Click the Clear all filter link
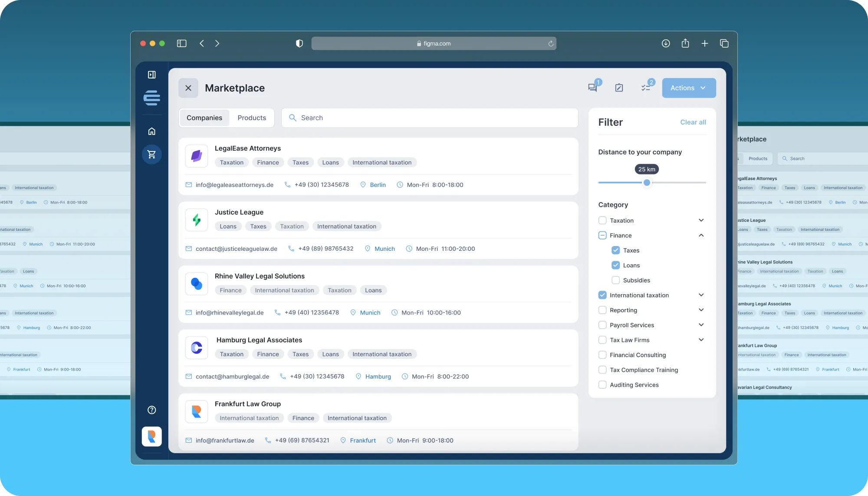 [x=693, y=122]
